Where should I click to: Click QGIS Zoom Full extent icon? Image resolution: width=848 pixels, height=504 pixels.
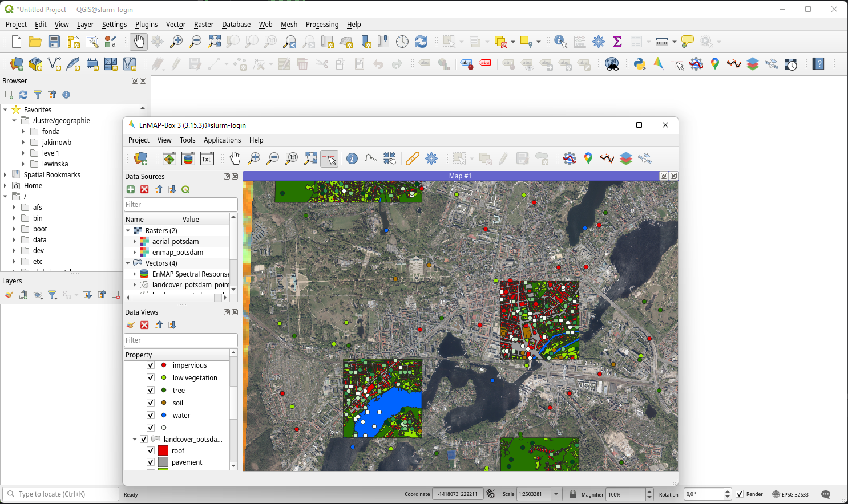click(214, 42)
